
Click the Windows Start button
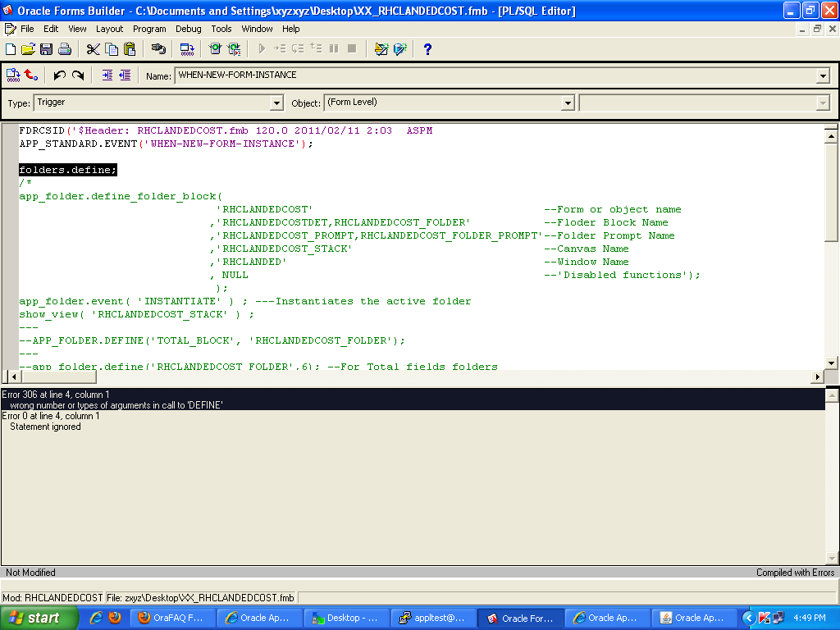point(39,618)
